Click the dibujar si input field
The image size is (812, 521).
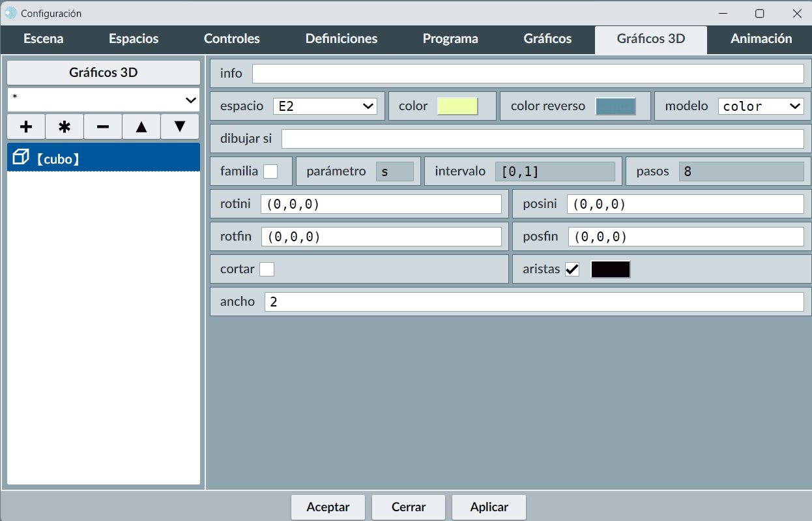(542, 139)
